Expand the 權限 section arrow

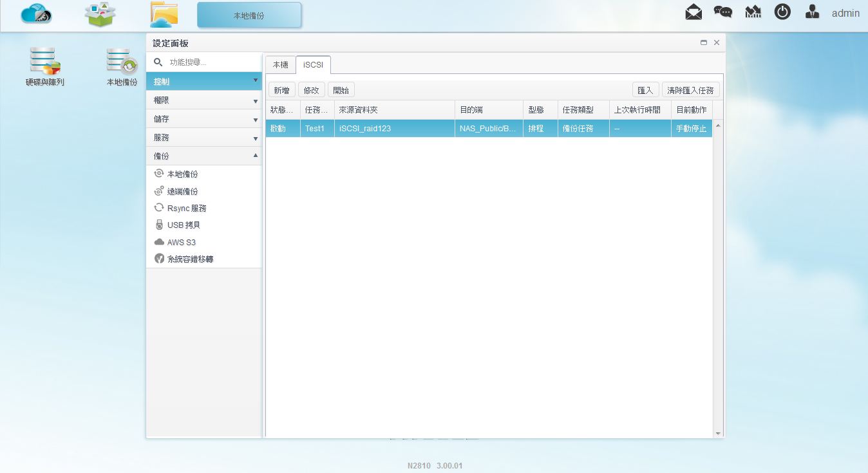click(256, 101)
